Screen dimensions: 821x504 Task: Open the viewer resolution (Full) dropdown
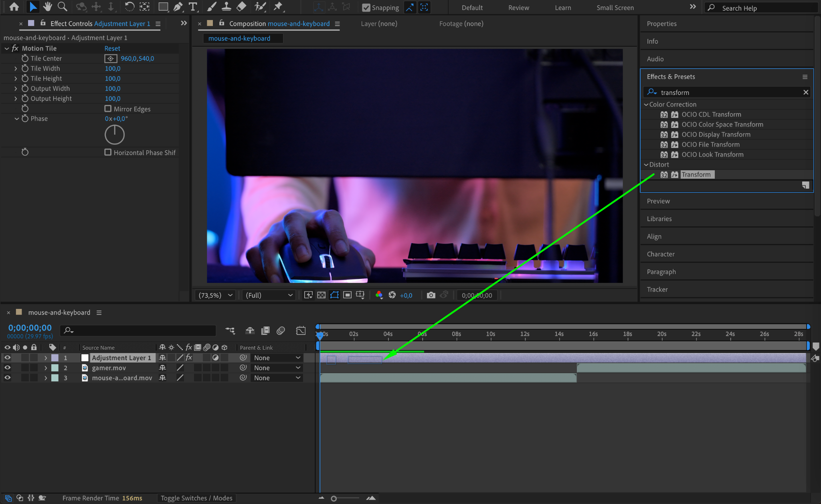[269, 295]
